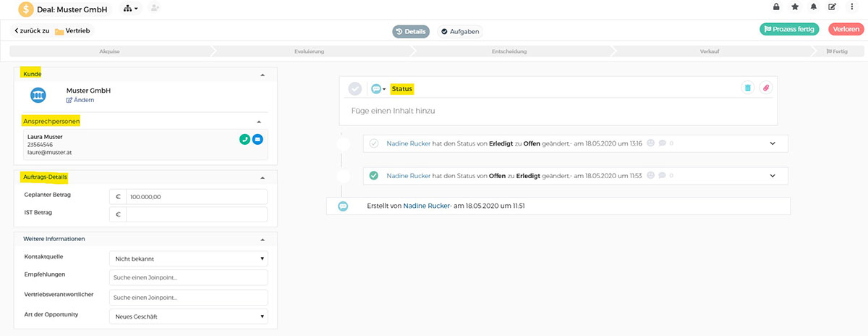Open the three-dot more options menu
The image size is (868, 336).
coord(851,7)
